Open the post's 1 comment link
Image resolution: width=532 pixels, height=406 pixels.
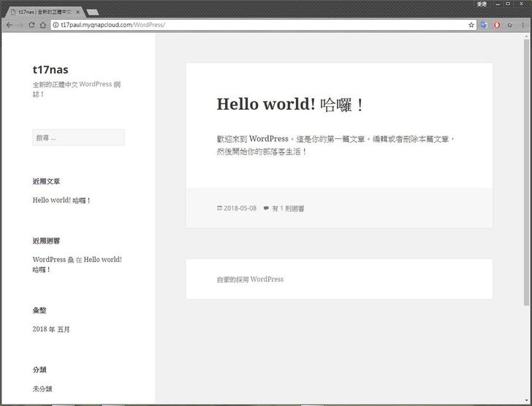pos(288,208)
